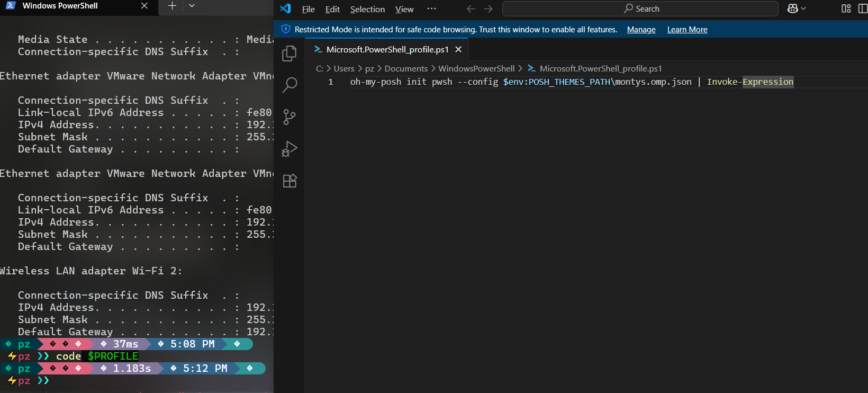Open the Source Control view
This screenshot has width=868, height=393.
pos(290,117)
